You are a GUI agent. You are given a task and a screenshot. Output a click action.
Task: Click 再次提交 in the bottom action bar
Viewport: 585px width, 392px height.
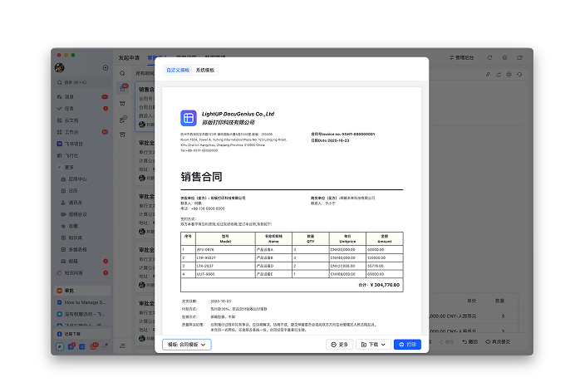coord(498,341)
